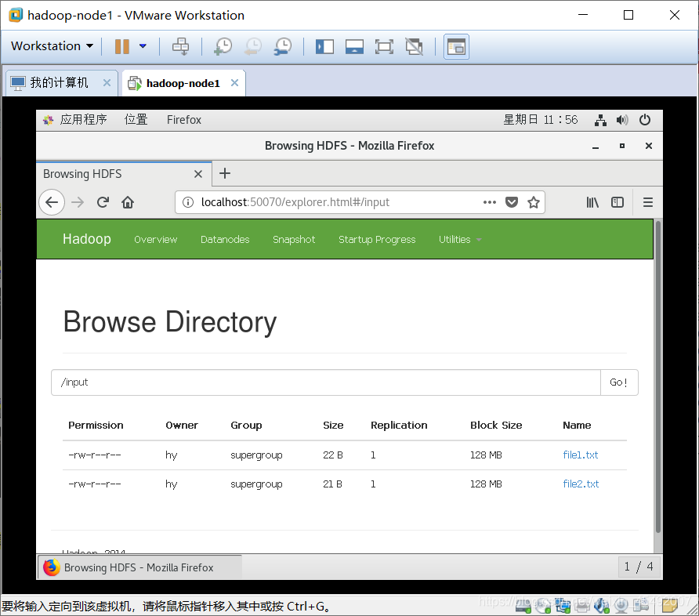
Task: Open a new Firefox tab
Action: [x=225, y=173]
